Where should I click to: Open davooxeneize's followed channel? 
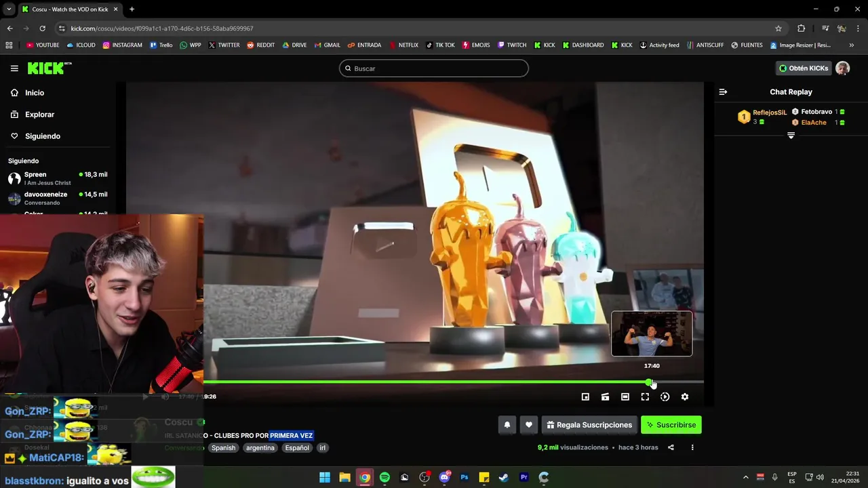[x=58, y=198]
